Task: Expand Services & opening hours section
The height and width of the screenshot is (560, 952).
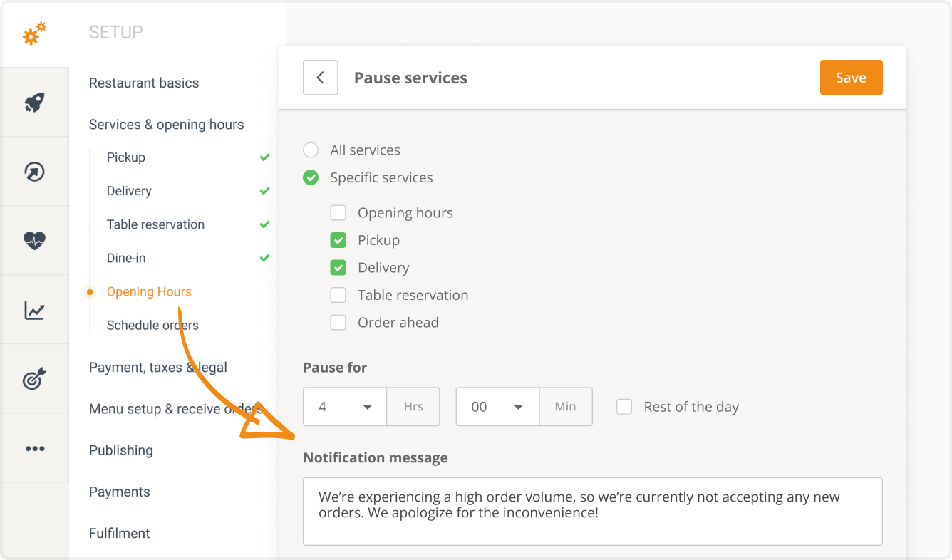Action: [166, 125]
